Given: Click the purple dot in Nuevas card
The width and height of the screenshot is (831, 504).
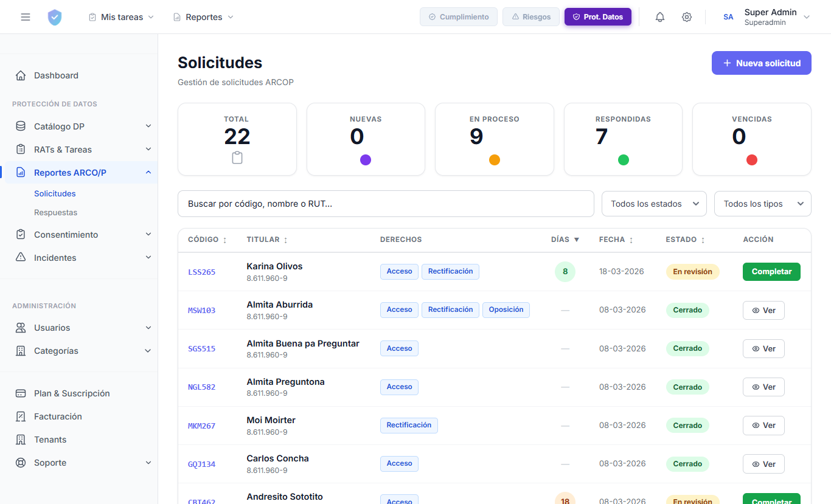Looking at the screenshot, I should [366, 160].
